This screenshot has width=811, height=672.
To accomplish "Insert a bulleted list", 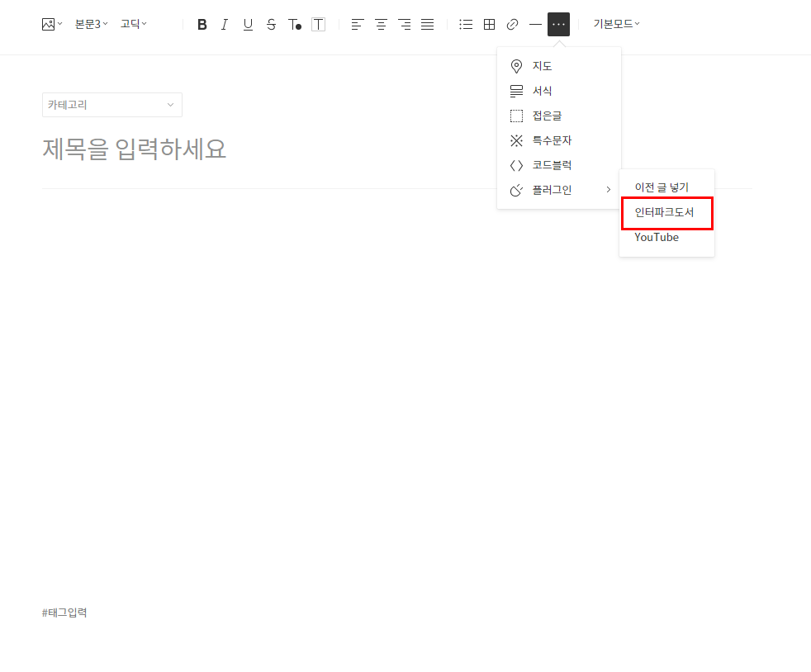I will [x=466, y=24].
